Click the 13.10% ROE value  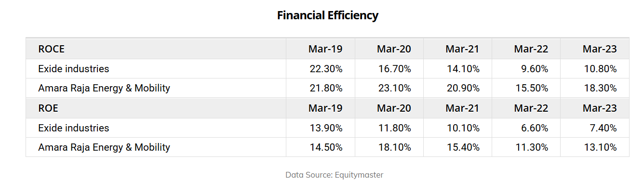coord(600,147)
